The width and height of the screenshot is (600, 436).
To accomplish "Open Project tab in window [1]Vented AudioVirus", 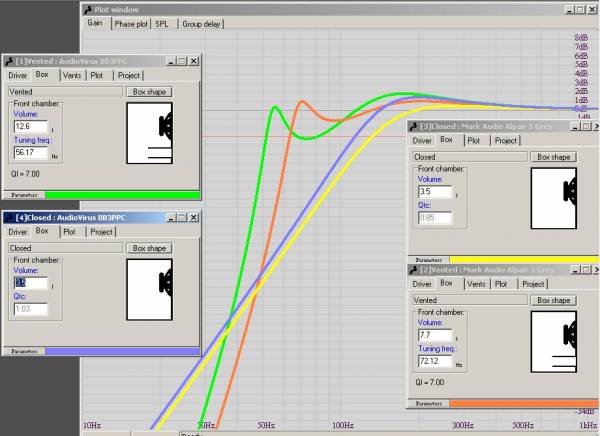I will tap(129, 75).
